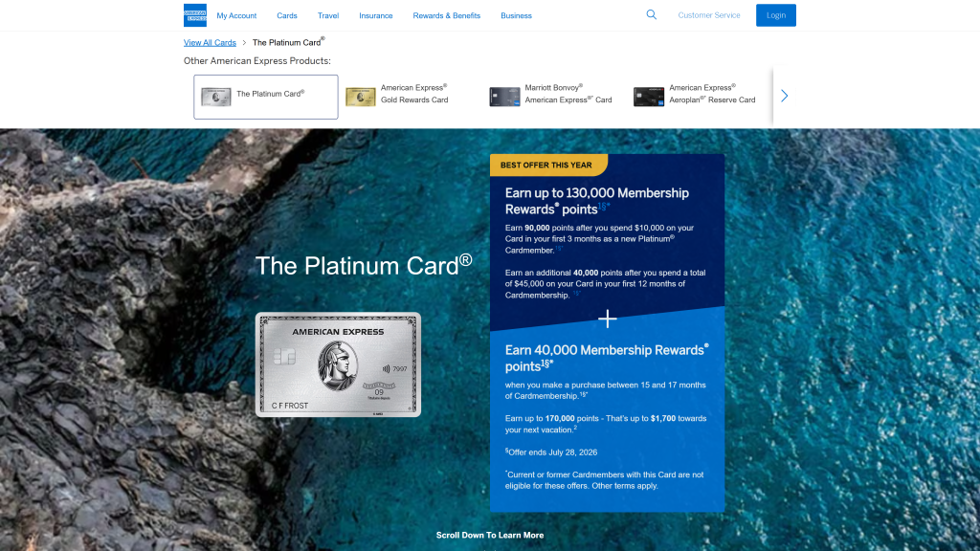
Task: Open the Business menu
Action: (516, 15)
